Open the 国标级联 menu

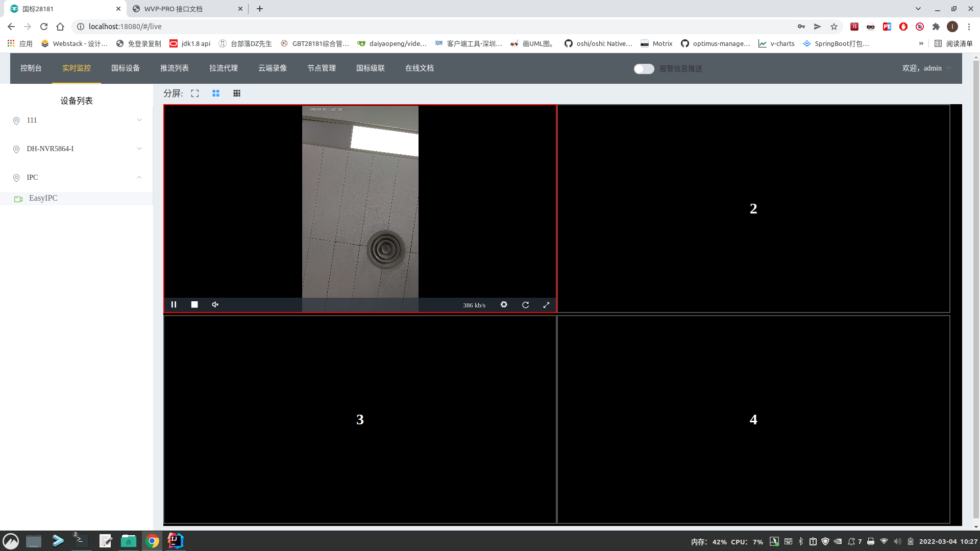click(x=371, y=68)
